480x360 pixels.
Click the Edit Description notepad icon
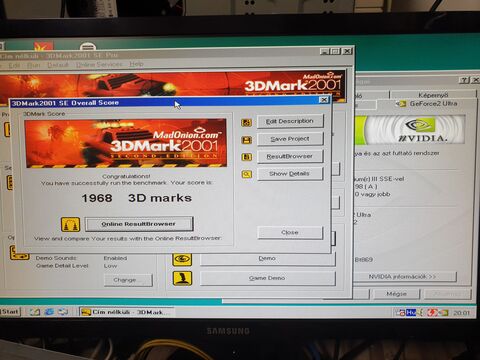247,123
